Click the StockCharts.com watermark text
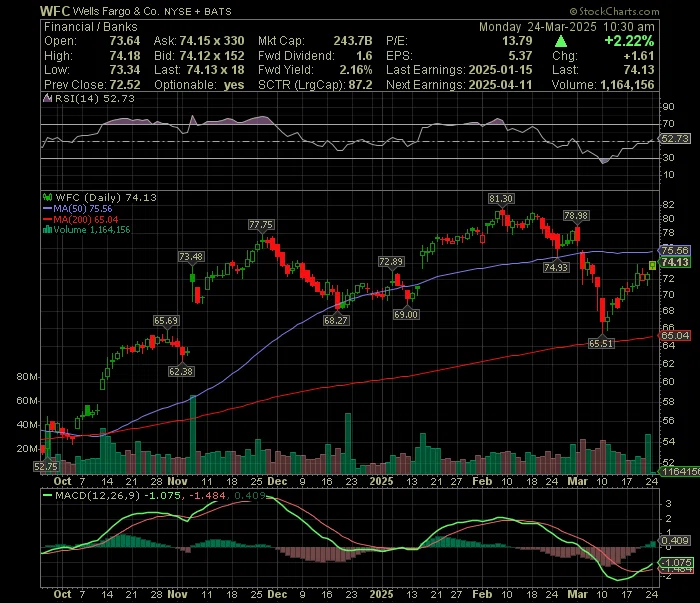The image size is (700, 603). (x=614, y=11)
